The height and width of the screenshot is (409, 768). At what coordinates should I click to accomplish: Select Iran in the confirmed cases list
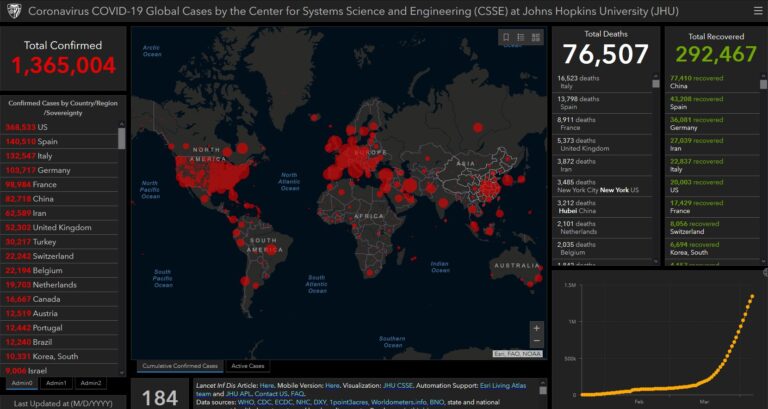click(x=60, y=213)
